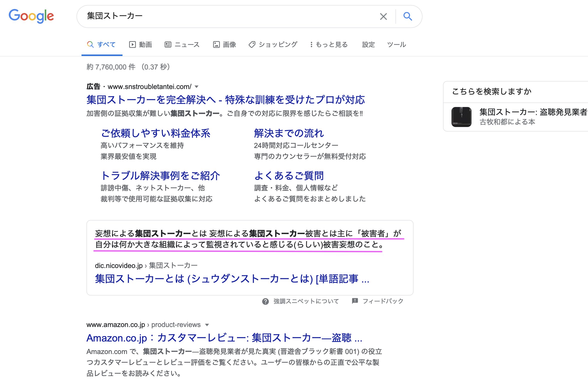Select the ショッピング shopping tab

click(x=273, y=44)
